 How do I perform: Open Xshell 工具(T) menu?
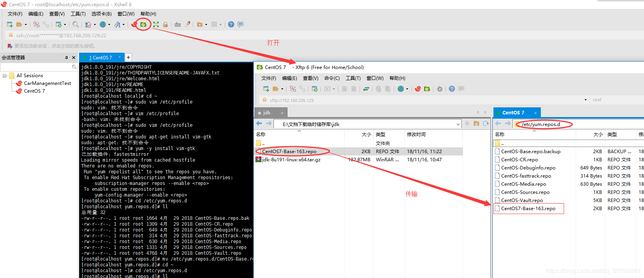tap(78, 14)
